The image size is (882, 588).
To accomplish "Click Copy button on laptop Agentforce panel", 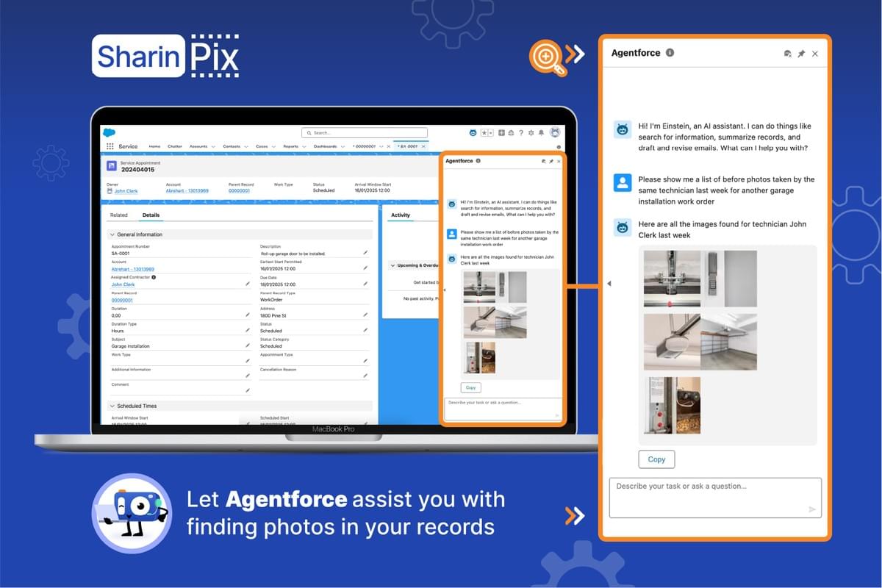I will coord(471,387).
